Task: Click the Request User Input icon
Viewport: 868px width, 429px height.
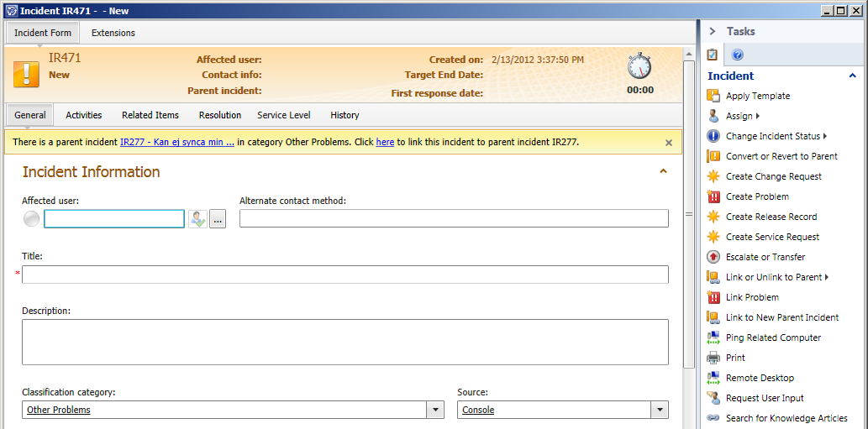Action: coord(713,398)
